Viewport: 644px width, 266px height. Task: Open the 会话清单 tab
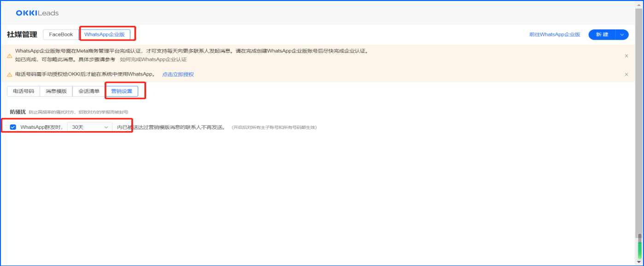[x=89, y=91]
